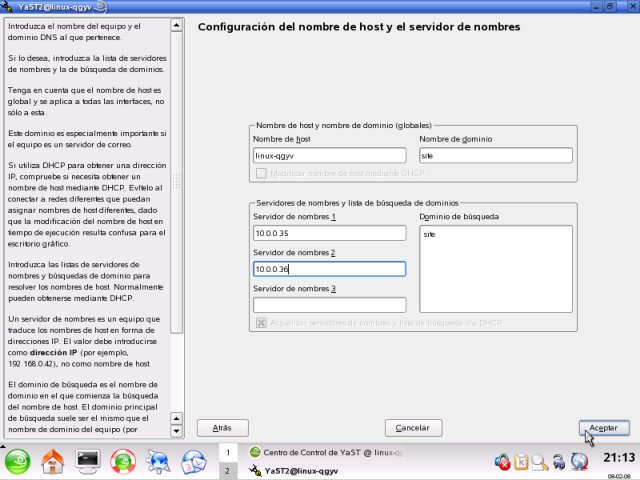Focus the Servidor de nombres 2 field
Viewport: 640px width, 480px height.
click(x=329, y=269)
